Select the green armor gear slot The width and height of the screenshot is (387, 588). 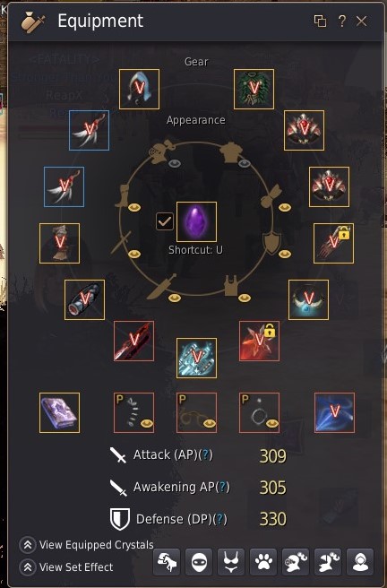pos(254,90)
